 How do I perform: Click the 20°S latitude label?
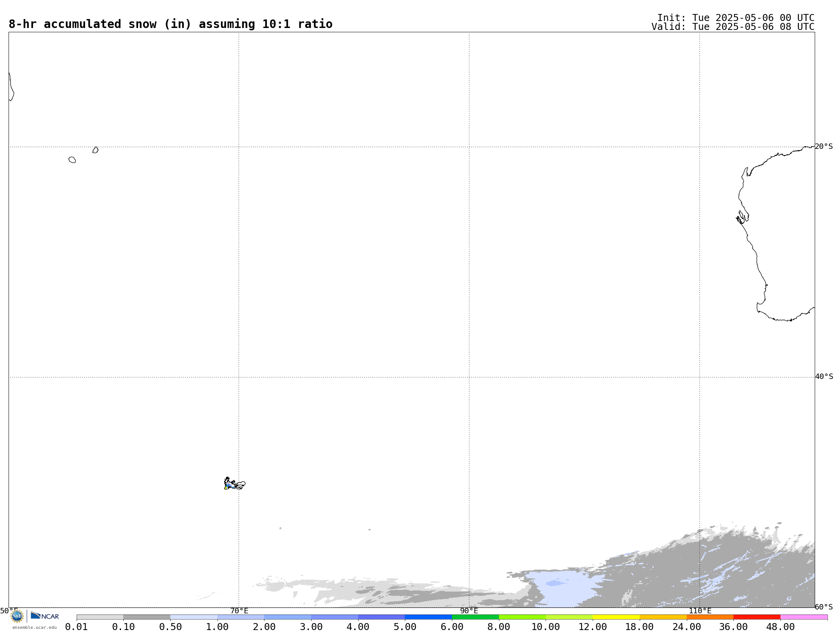824,147
